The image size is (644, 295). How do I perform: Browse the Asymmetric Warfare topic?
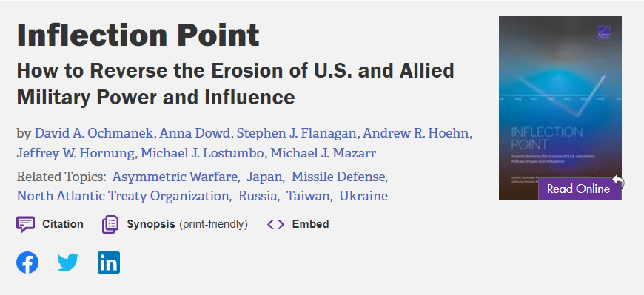click(175, 177)
